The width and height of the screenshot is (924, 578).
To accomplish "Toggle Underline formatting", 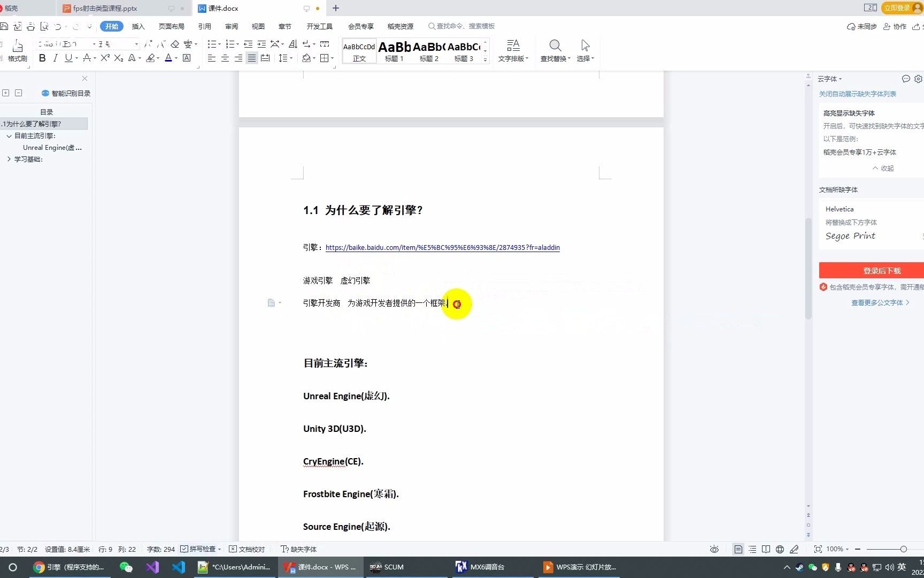I will coord(68,58).
